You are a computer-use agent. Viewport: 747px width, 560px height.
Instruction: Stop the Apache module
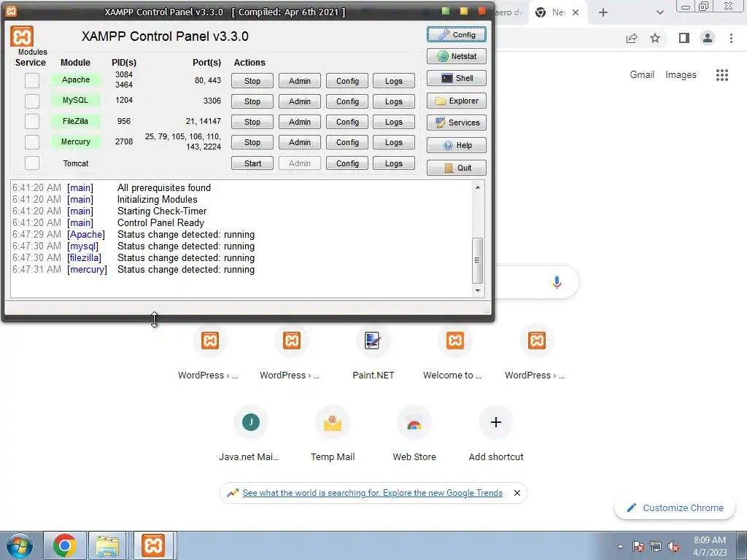pos(252,81)
